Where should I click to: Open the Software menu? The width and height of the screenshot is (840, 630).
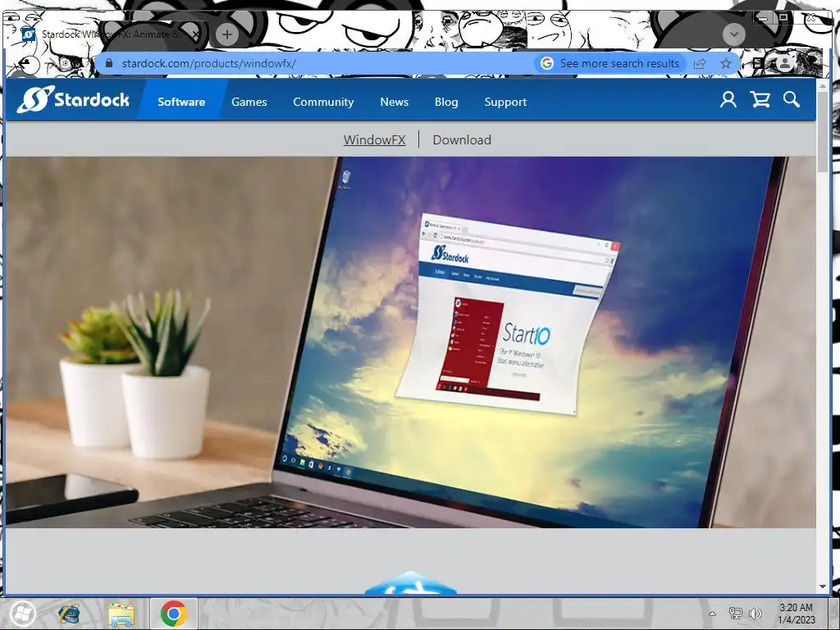click(x=181, y=102)
